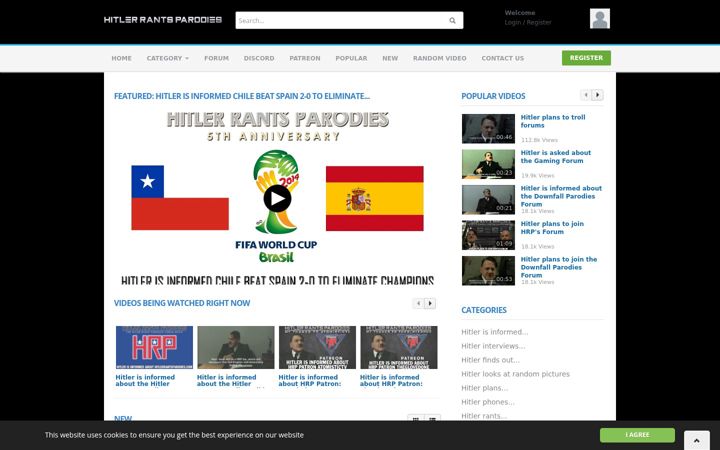This screenshot has width=720, height=450.
Task: Click the Theolovedone patron video thumbnail
Action: (399, 348)
